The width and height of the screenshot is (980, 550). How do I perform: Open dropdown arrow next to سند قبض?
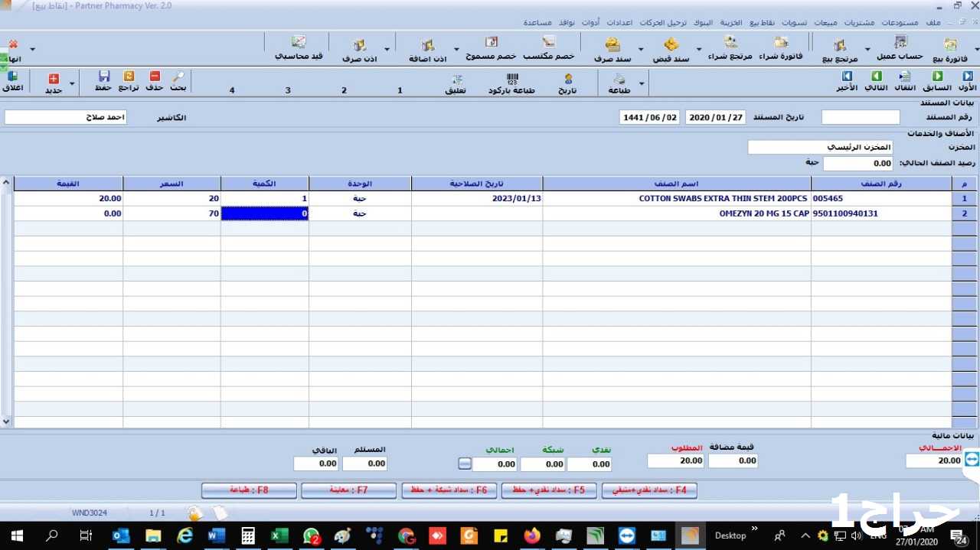click(x=697, y=50)
